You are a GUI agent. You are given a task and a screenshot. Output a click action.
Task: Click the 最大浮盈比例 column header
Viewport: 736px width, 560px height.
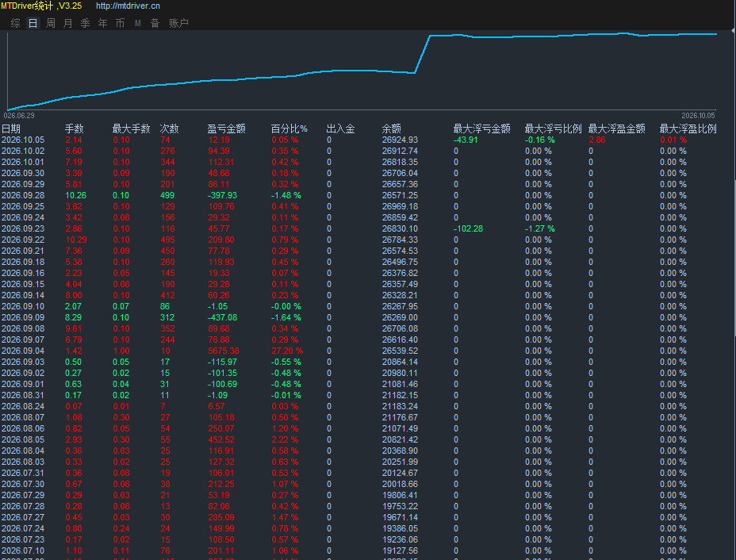click(688, 128)
